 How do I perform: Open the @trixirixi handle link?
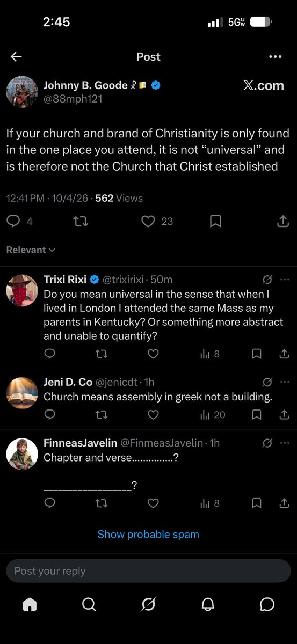point(122,280)
